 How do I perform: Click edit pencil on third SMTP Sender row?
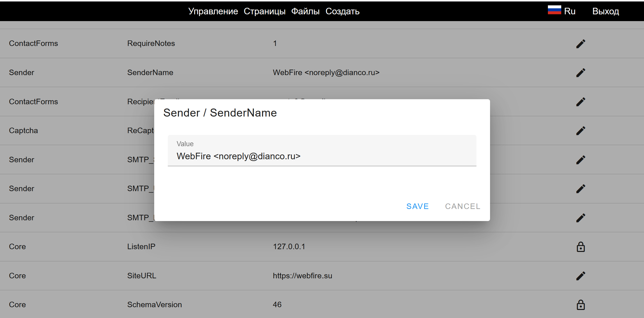point(581,218)
